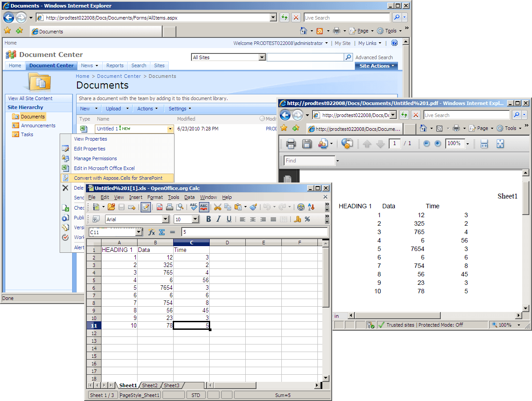Image resolution: width=532 pixels, height=401 pixels.
Task: Select the Modified By sort radio button
Action: (262, 119)
